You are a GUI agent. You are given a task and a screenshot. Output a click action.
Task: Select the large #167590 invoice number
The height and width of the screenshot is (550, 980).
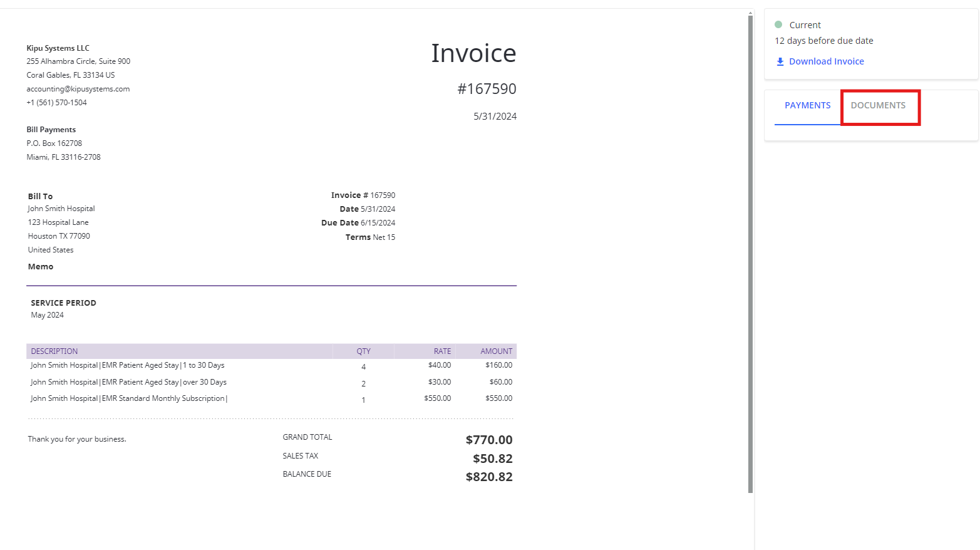487,89
